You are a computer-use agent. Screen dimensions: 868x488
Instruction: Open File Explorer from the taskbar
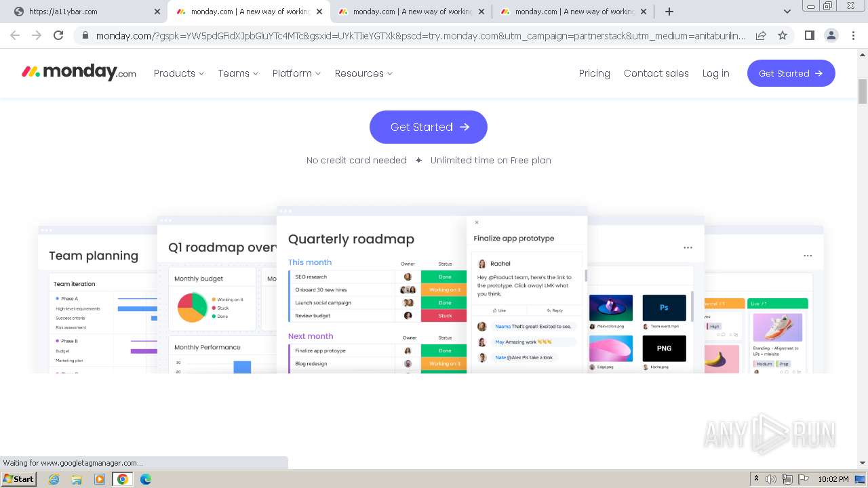click(x=77, y=479)
